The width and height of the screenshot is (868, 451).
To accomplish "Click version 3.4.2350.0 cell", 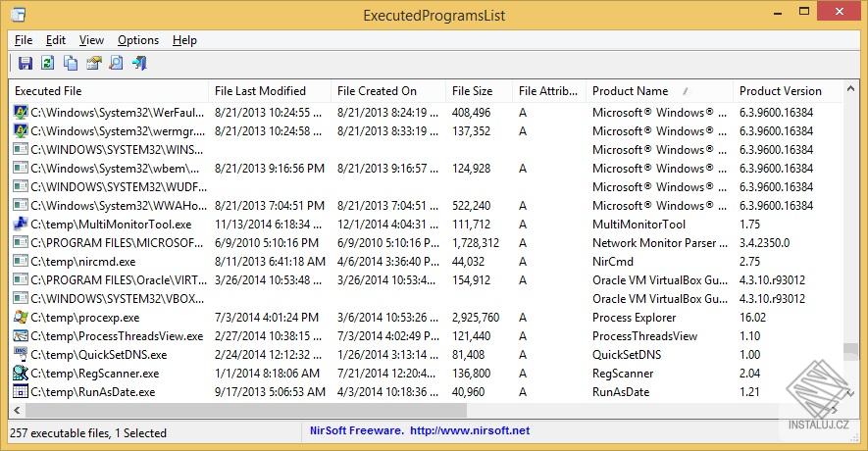I will pos(764,243).
